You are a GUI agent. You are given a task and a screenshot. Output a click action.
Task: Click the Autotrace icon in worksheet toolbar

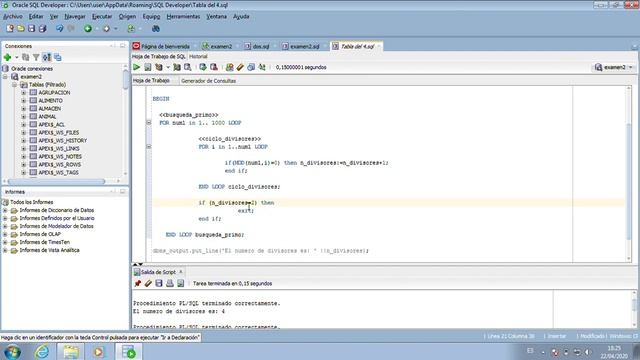click(177, 67)
